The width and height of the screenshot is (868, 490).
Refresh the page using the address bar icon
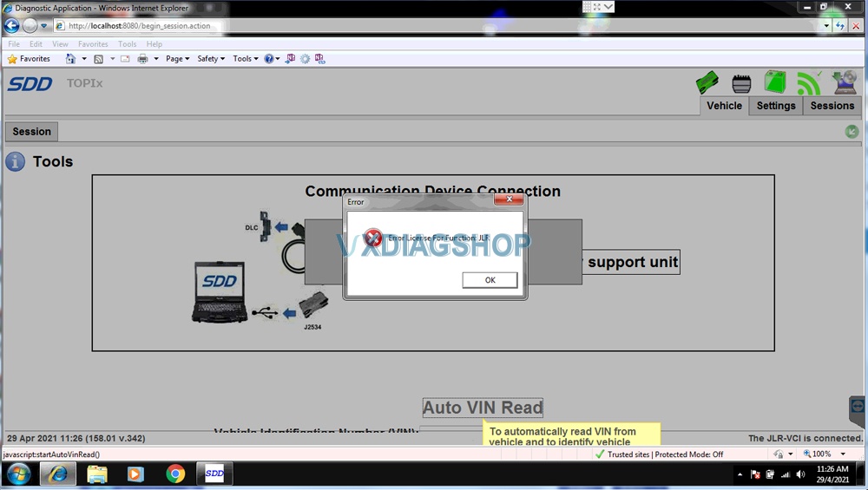(x=840, y=25)
